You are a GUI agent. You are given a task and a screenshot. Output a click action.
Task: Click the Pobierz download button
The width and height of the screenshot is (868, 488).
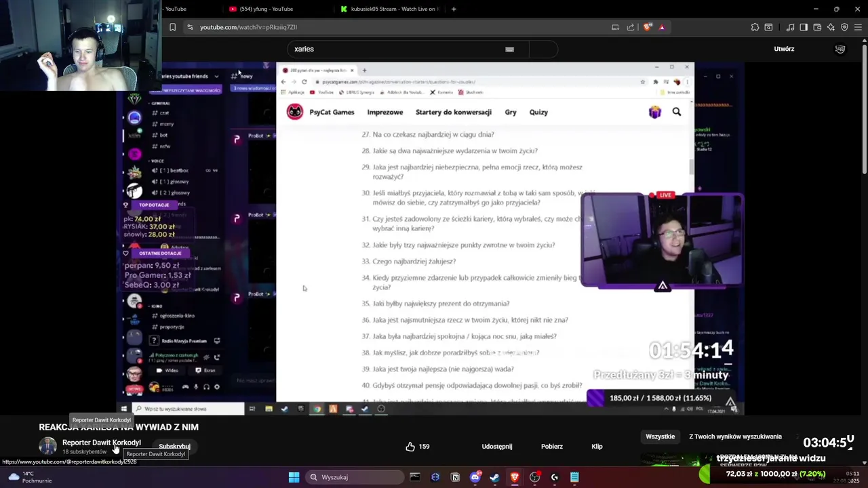pos(552,447)
